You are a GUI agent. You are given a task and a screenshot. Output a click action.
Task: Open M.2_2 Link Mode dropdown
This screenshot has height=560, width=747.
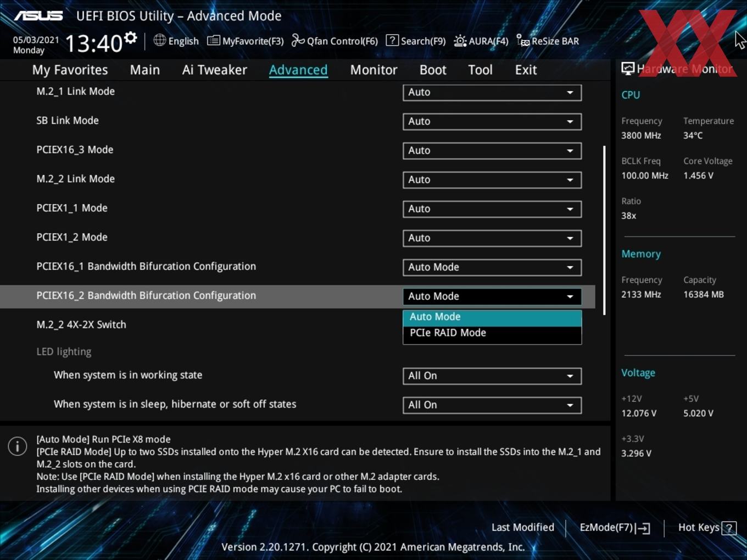tap(492, 180)
